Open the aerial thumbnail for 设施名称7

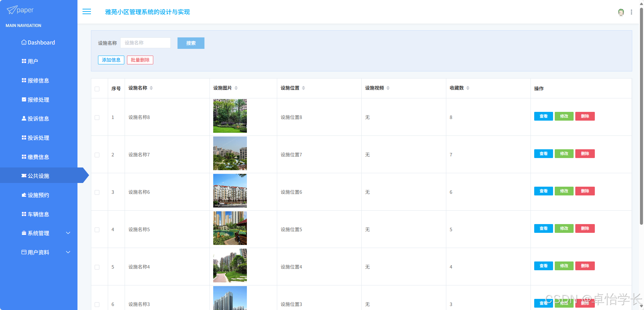230,153
